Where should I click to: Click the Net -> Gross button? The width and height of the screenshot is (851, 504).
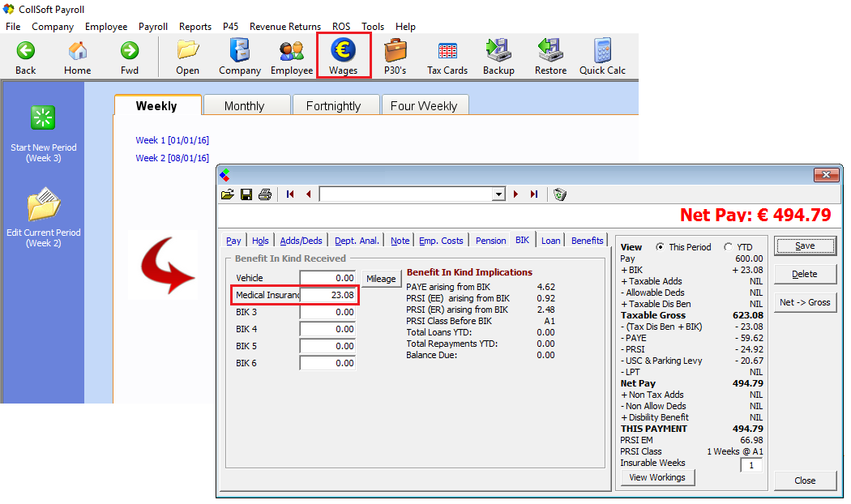[x=804, y=302]
